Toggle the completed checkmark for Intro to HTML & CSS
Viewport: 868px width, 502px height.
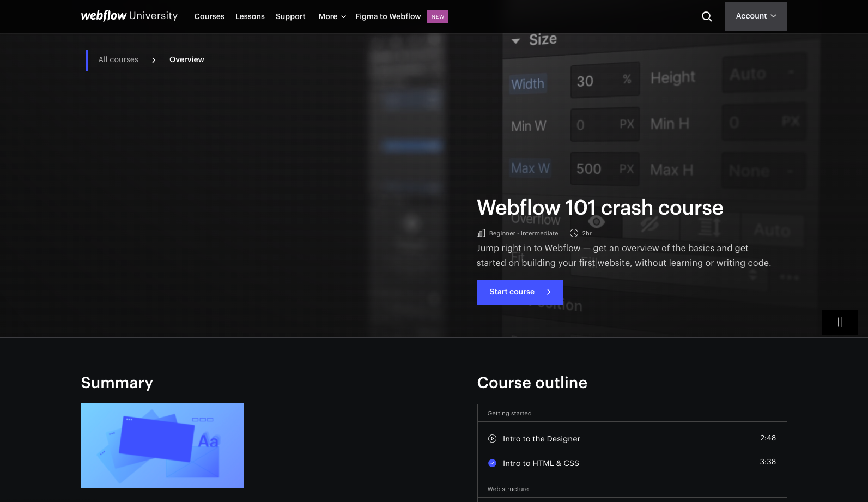(x=492, y=463)
